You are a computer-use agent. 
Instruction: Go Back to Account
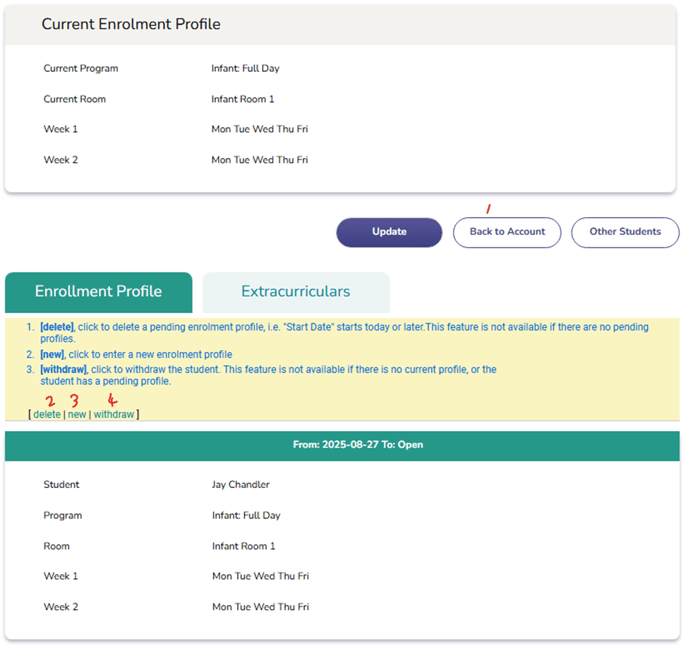507,232
